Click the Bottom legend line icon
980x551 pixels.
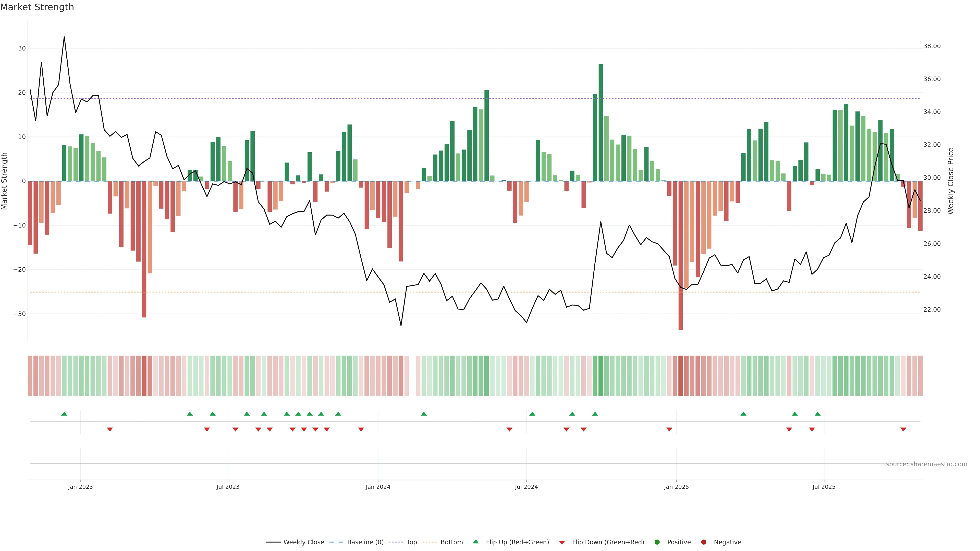point(430,542)
